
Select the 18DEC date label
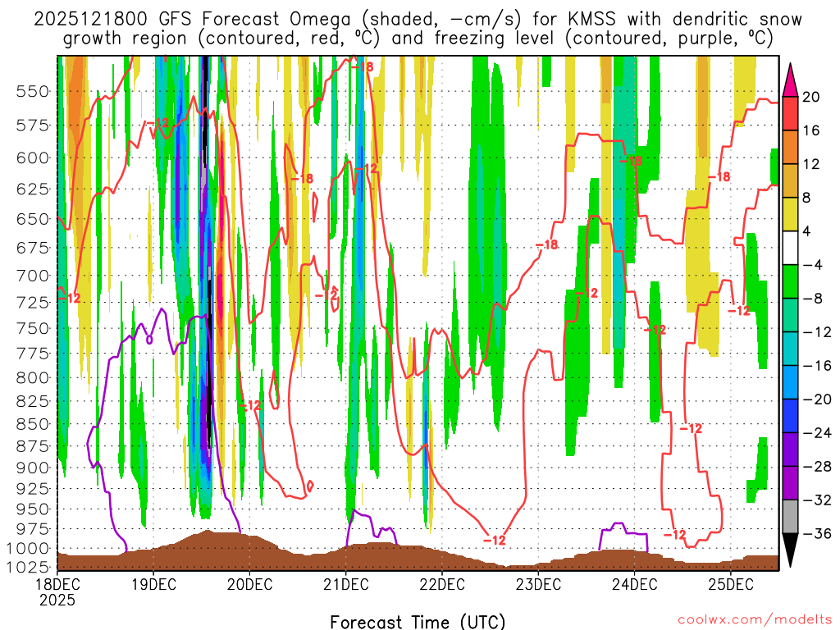click(x=57, y=584)
